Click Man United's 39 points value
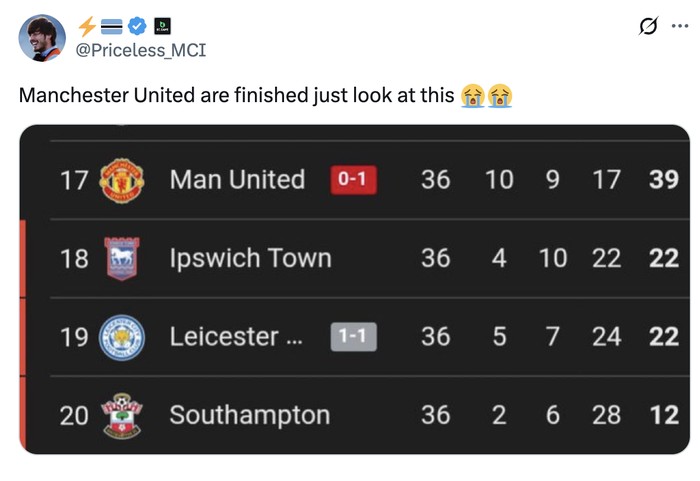Image resolution: width=700 pixels, height=481 pixels. (663, 180)
